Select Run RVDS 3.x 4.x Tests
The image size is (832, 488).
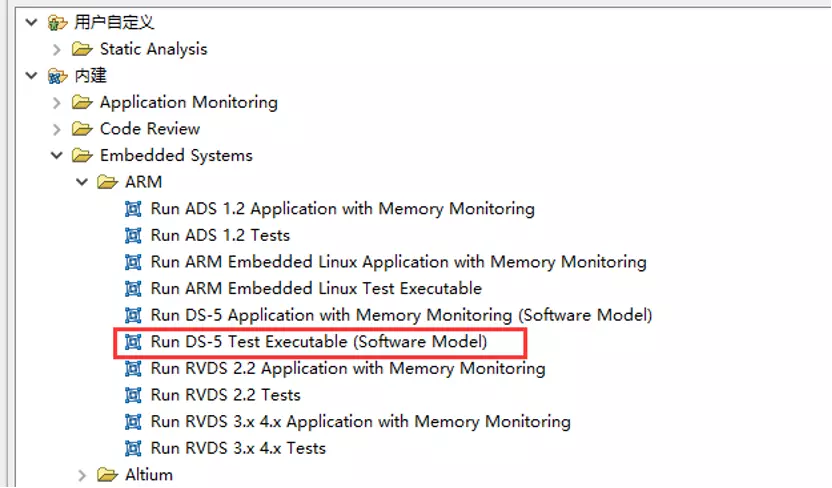point(238,448)
